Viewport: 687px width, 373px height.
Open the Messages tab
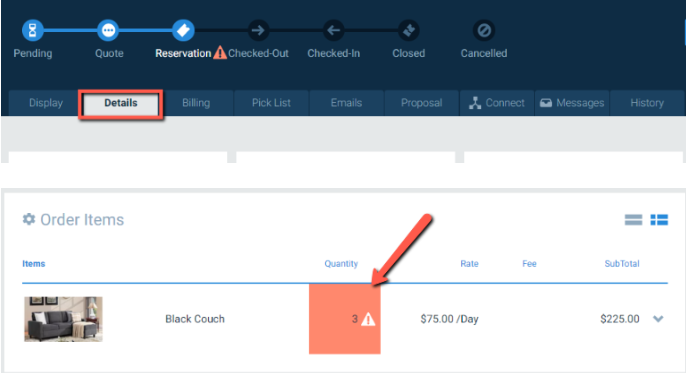572,103
